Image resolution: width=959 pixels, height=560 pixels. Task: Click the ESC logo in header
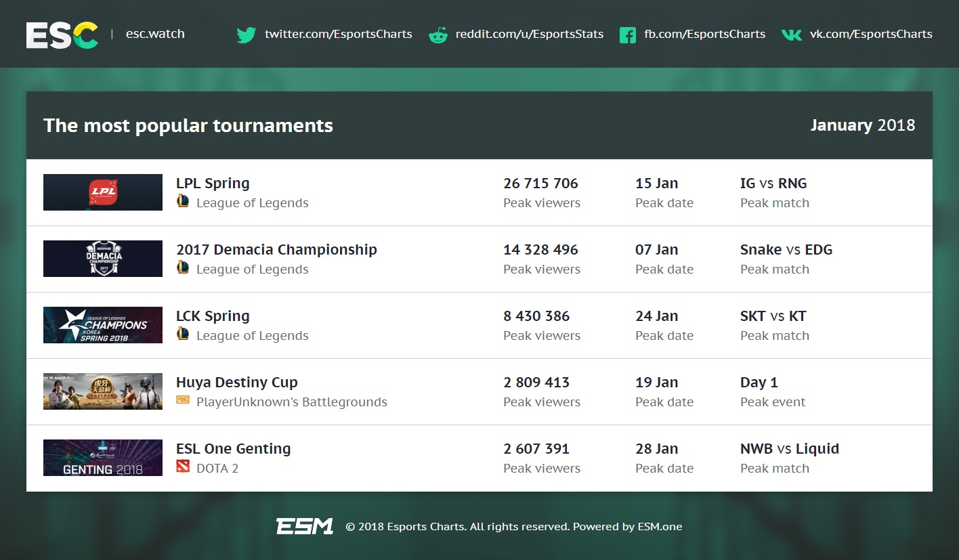62,35
